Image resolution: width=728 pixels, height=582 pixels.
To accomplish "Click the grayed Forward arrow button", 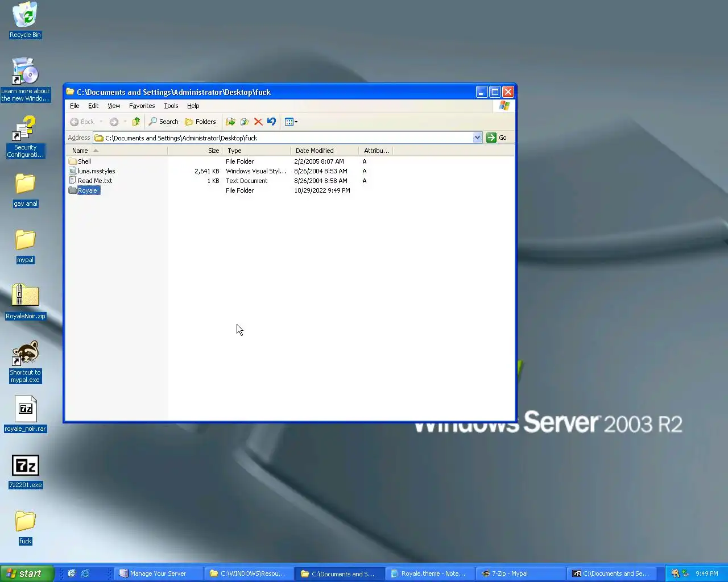I will point(114,122).
